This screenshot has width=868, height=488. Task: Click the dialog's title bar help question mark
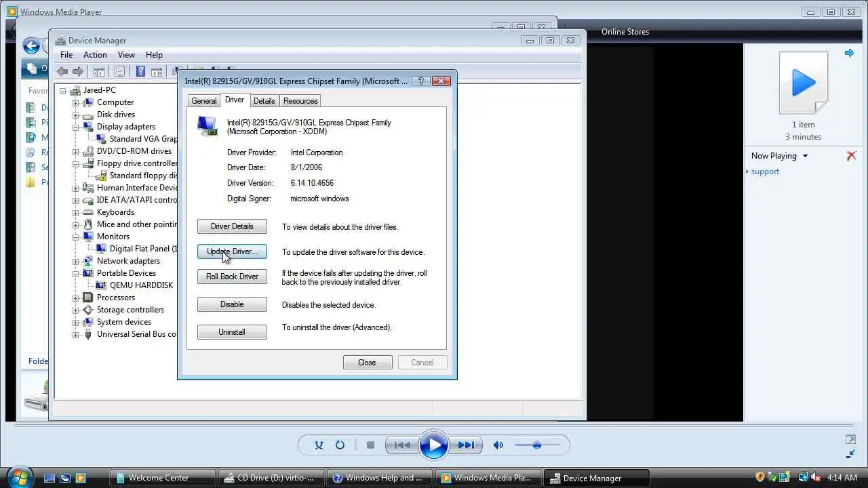click(x=420, y=81)
